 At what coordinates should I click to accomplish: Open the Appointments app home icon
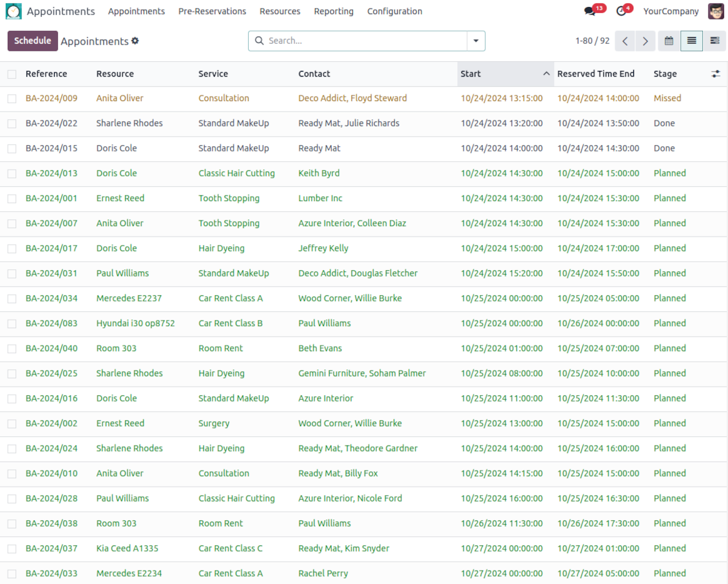[13, 11]
